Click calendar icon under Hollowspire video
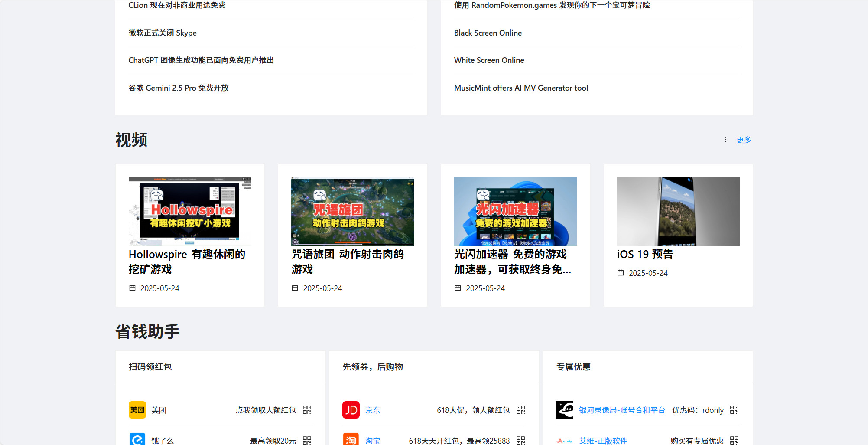868x445 pixels. 133,288
